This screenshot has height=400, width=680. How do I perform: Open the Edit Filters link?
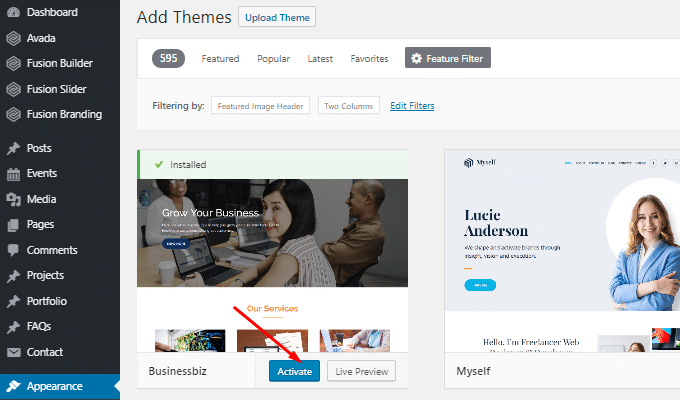(x=412, y=105)
